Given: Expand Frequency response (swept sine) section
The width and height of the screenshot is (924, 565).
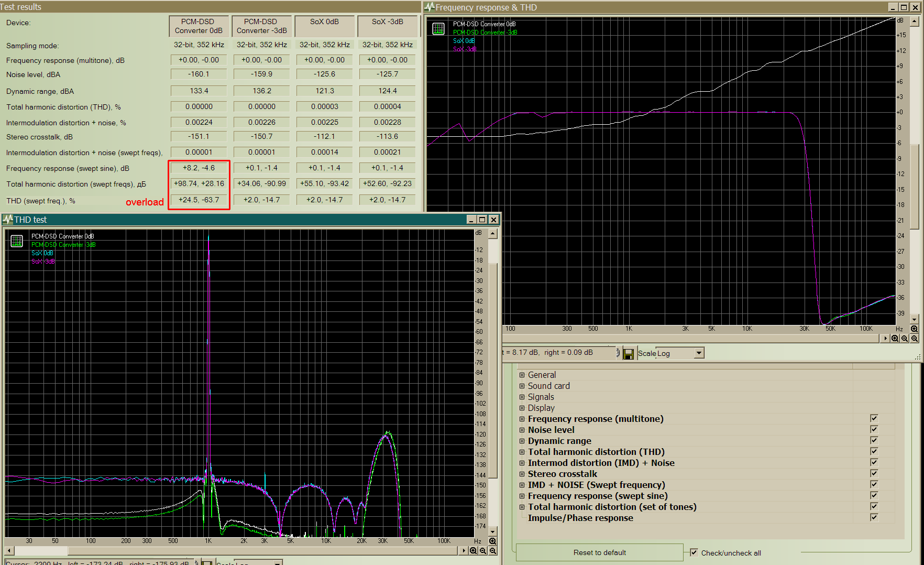Looking at the screenshot, I should pos(522,496).
